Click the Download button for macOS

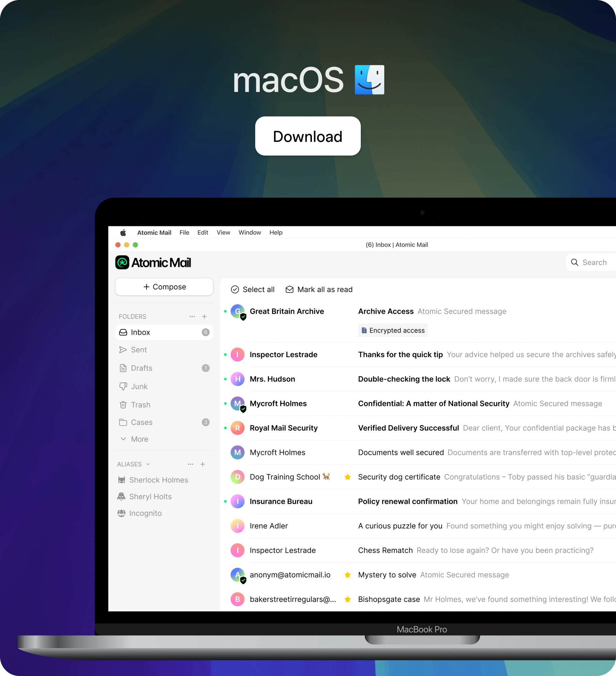click(308, 136)
